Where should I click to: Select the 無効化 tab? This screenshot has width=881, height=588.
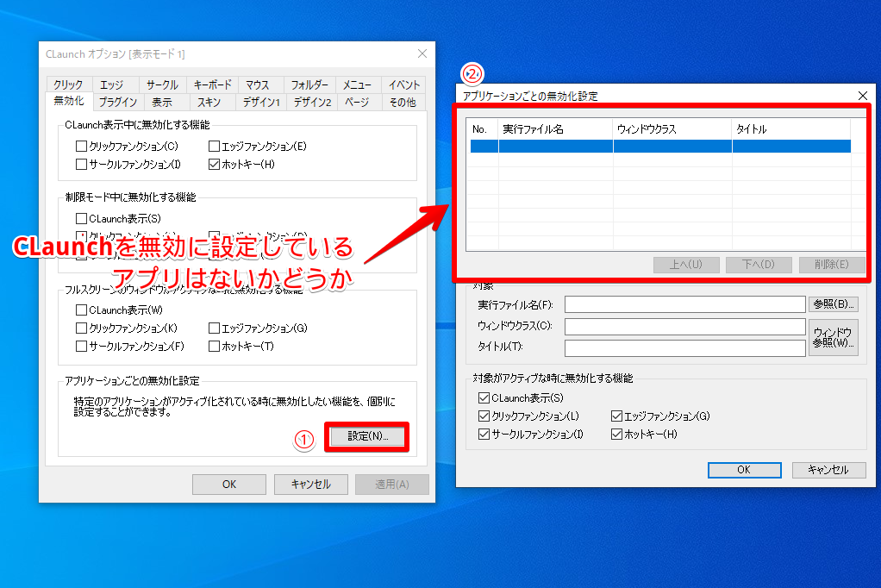[x=69, y=101]
